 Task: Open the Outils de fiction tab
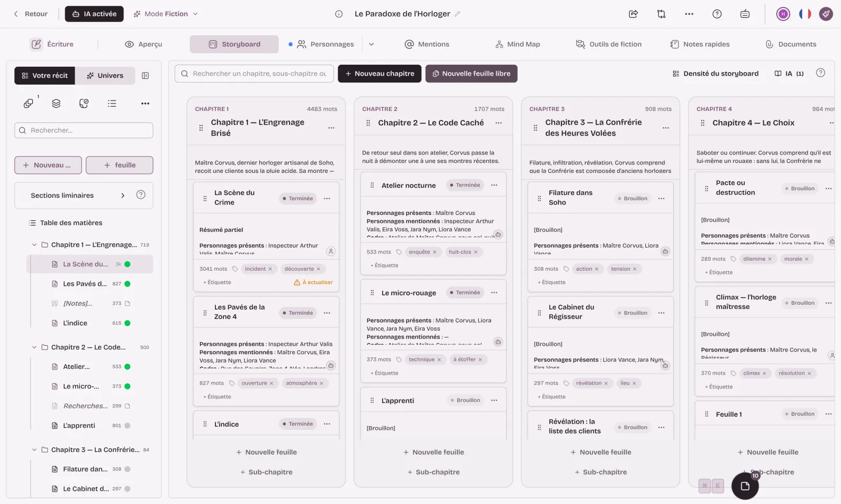609,44
